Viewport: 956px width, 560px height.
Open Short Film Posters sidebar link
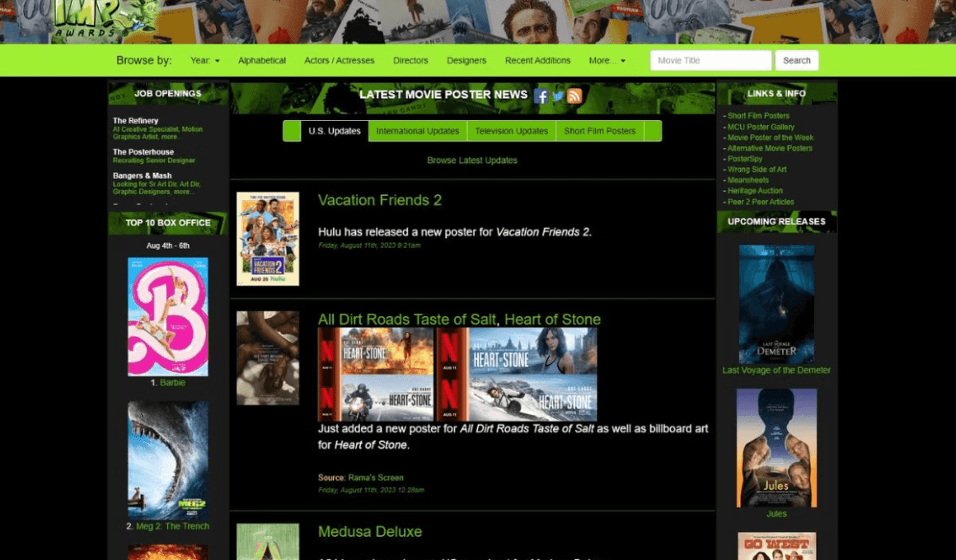pos(758,116)
